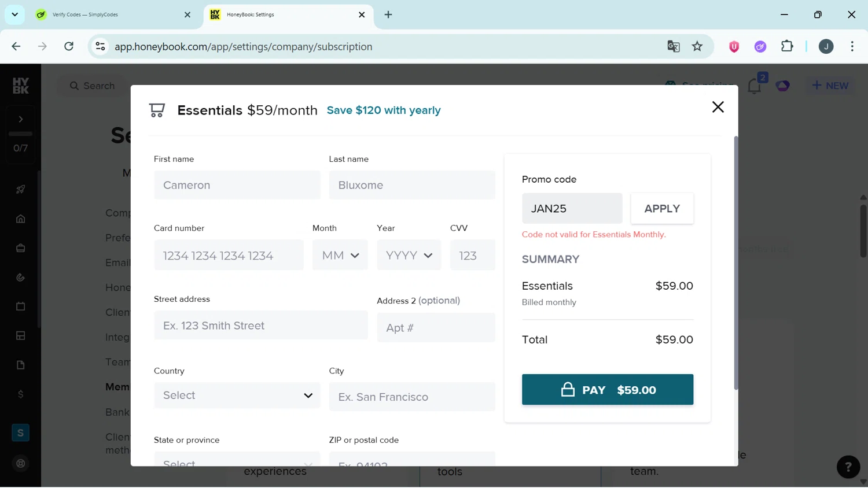Click the document icon in the sidebar
This screenshot has width=868, height=488.
tap(21, 365)
